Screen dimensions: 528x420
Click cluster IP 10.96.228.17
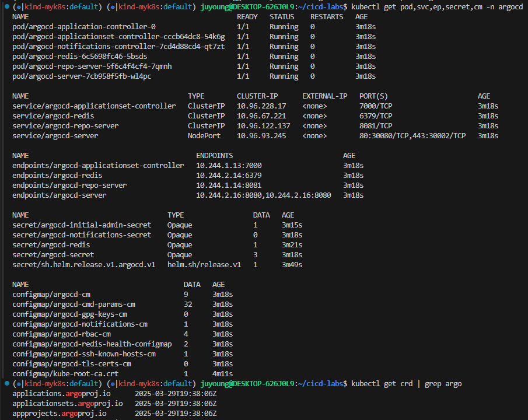[x=261, y=106]
